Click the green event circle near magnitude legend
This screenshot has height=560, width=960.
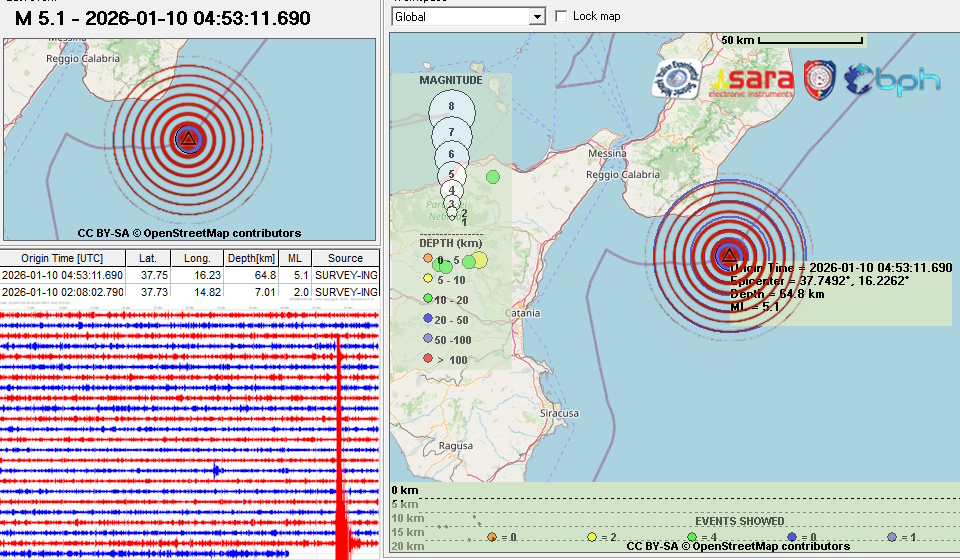coord(492,177)
